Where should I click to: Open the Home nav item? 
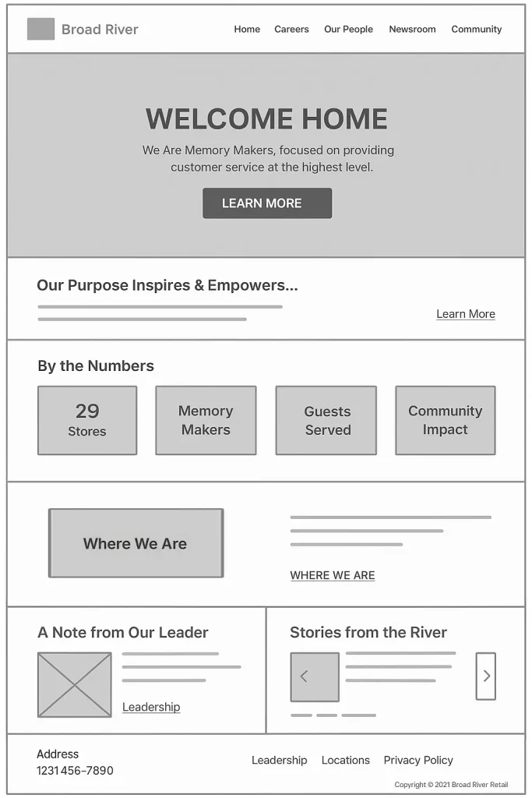247,29
